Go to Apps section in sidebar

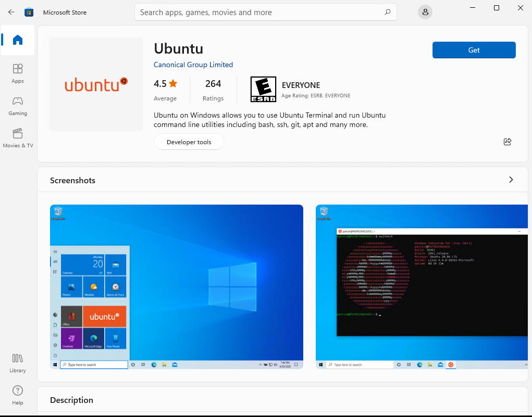[18, 73]
